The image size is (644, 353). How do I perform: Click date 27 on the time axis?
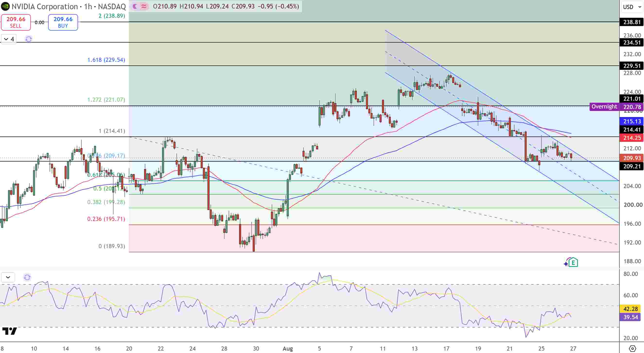(573, 348)
